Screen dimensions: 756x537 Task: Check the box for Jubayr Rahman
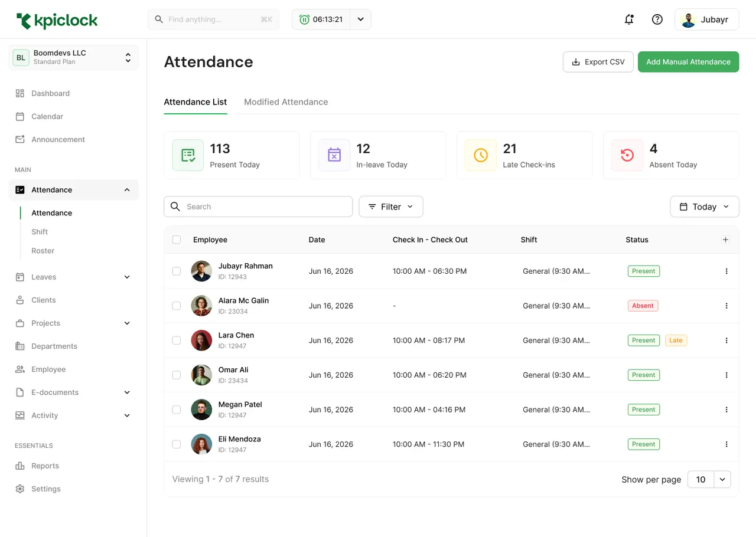(177, 271)
